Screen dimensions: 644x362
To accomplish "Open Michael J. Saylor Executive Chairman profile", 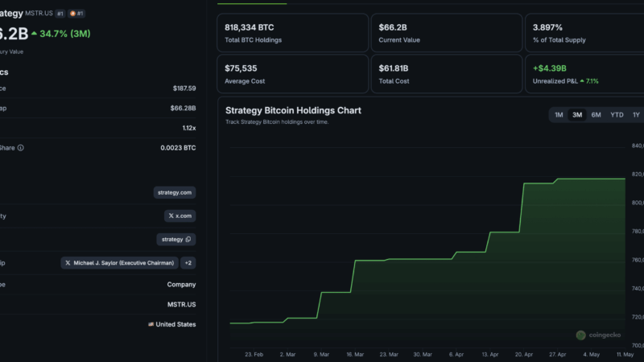I will tap(119, 263).
